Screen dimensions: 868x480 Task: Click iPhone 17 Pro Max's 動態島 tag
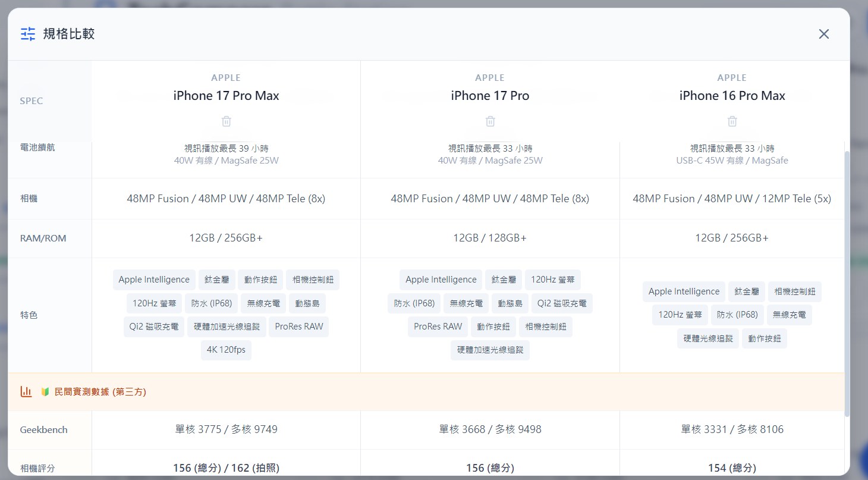[x=307, y=303]
